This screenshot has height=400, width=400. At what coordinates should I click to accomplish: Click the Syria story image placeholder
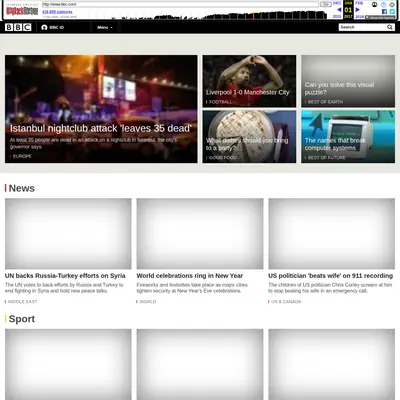pos(68,234)
